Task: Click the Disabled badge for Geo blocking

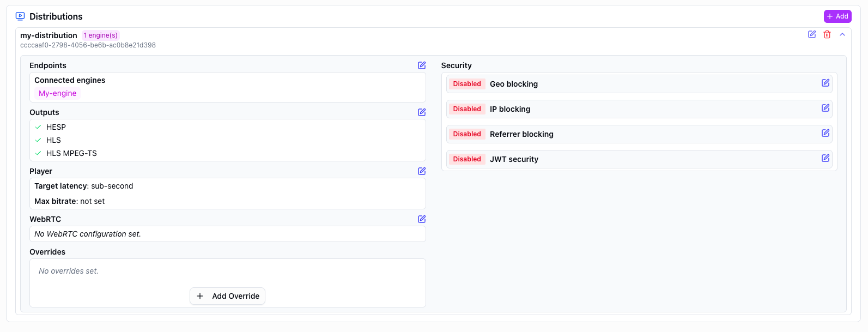Action: point(467,84)
